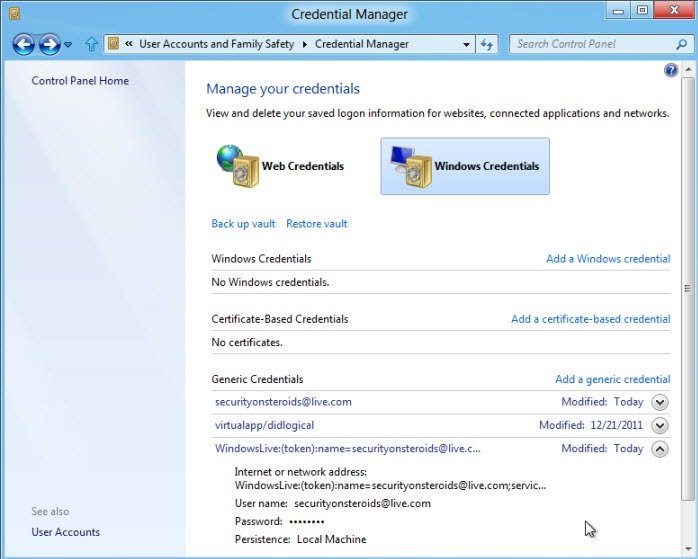Click the Forward navigation arrow button

click(x=49, y=44)
